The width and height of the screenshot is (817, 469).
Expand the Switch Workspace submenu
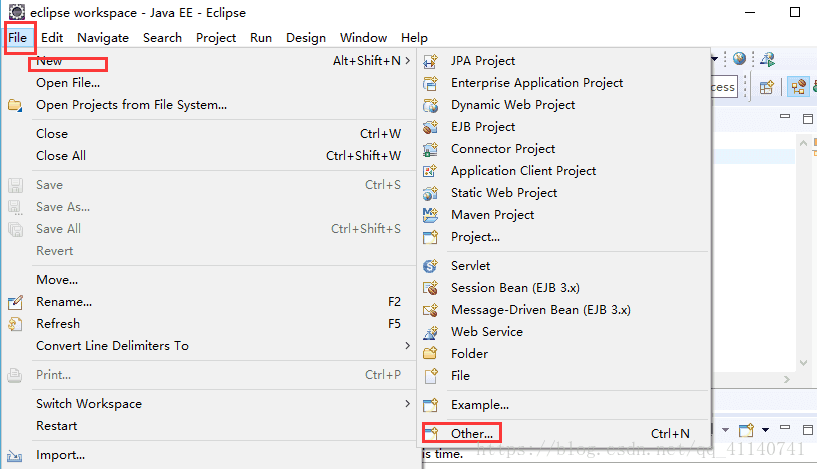[407, 404]
